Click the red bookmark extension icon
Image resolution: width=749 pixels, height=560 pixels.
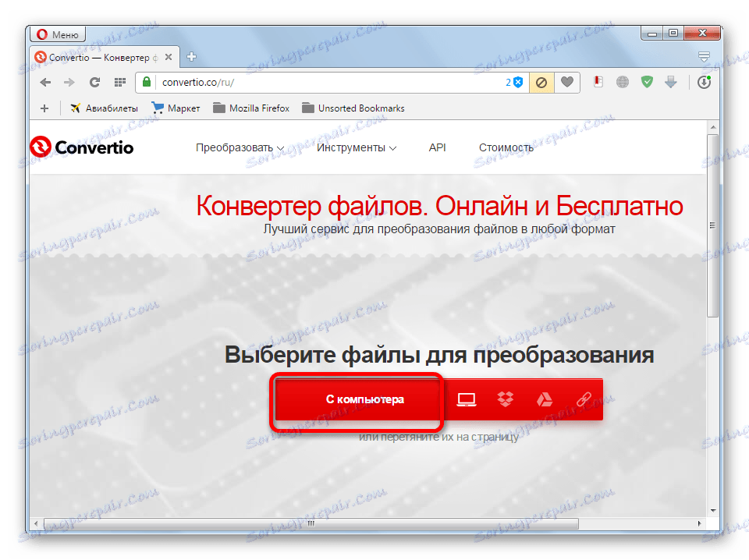(x=598, y=82)
